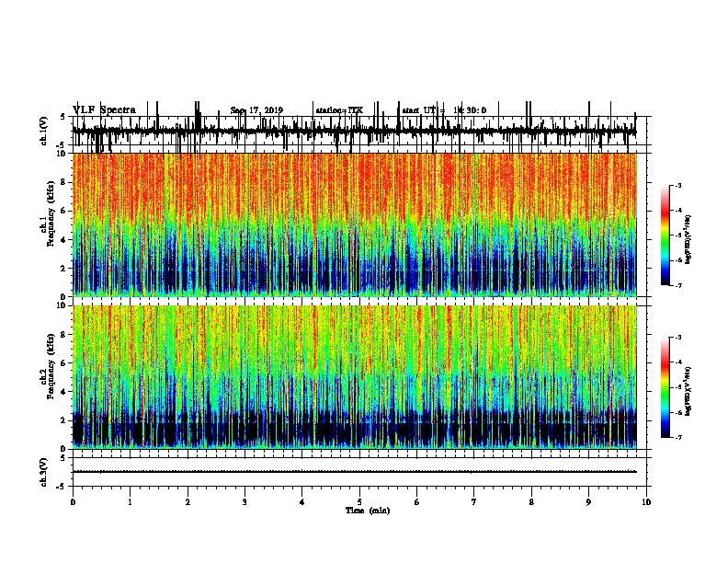
Task: Click the "Sep. 17, 2019" date label
Action: pyautogui.click(x=256, y=110)
